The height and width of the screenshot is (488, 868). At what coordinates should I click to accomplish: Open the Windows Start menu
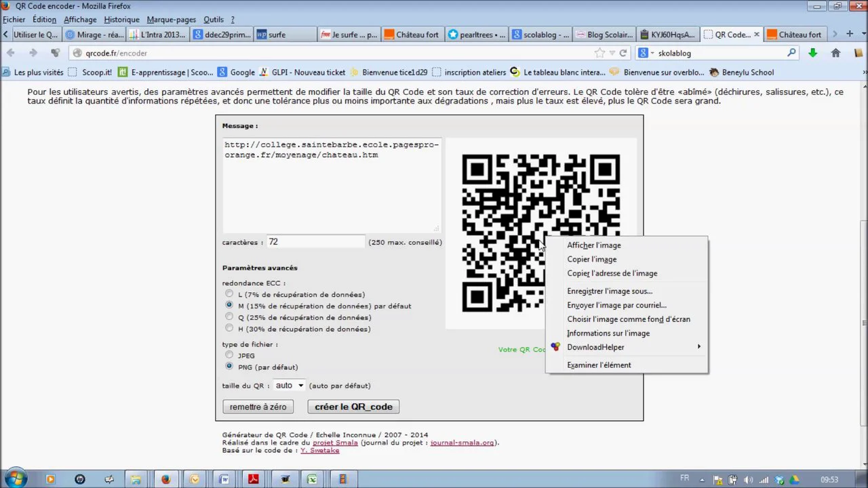[16, 479]
